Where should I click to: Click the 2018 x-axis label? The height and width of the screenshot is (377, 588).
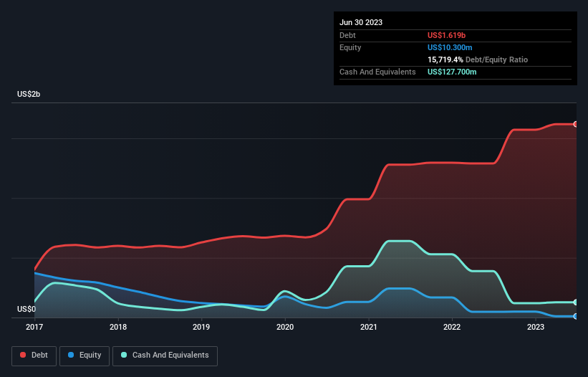click(x=118, y=327)
